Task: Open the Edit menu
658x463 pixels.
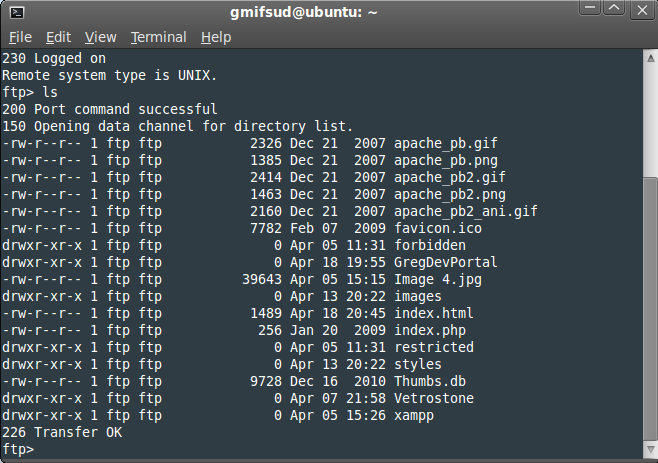Action: click(x=58, y=37)
